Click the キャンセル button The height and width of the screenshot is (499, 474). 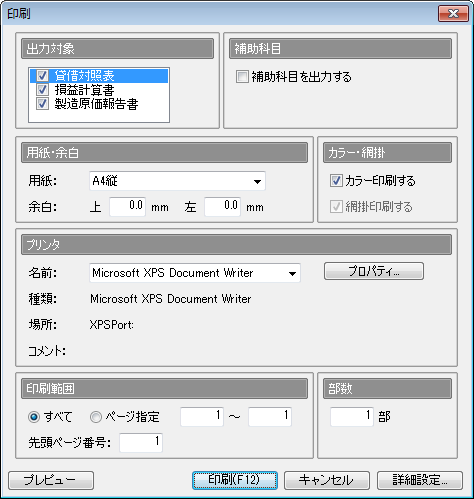[x=327, y=480]
